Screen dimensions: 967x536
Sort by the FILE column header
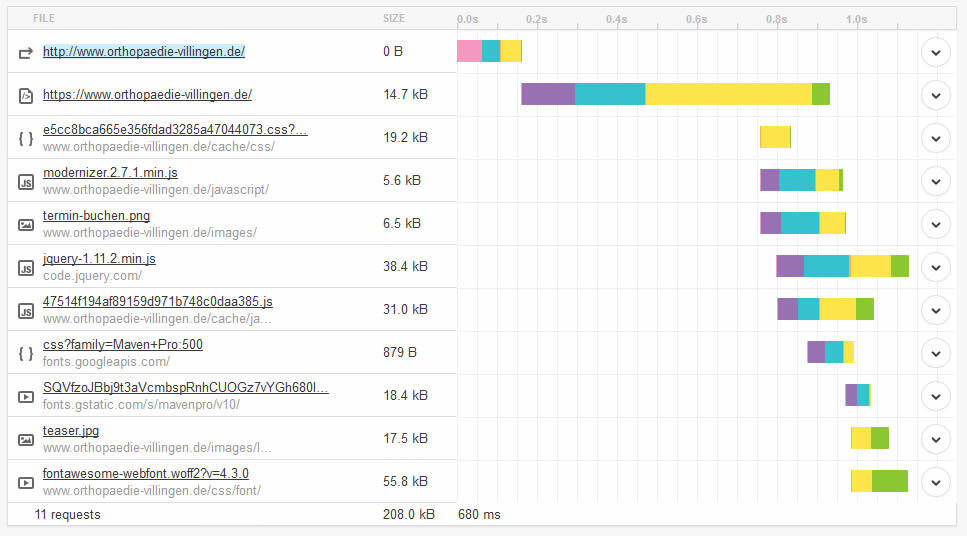click(44, 19)
